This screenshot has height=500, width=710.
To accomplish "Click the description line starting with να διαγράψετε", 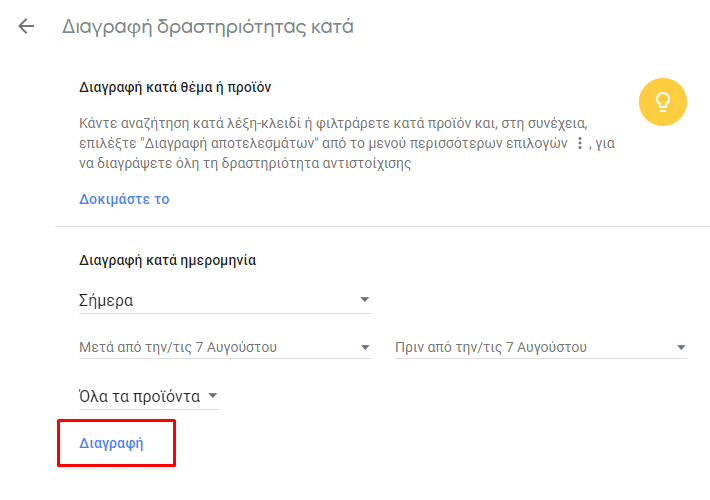I will (x=245, y=163).
